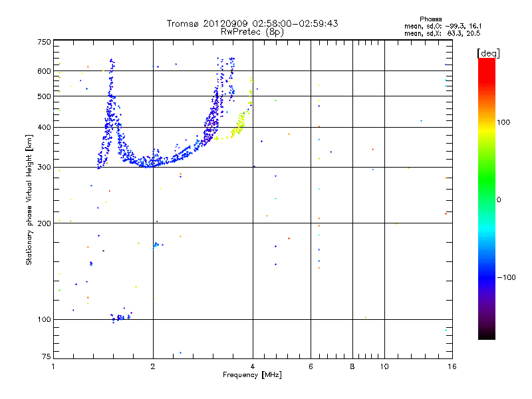Select the 'mean, sd,X: 83.3, 20.5' statistic line
532x399 pixels.
(x=442, y=33)
